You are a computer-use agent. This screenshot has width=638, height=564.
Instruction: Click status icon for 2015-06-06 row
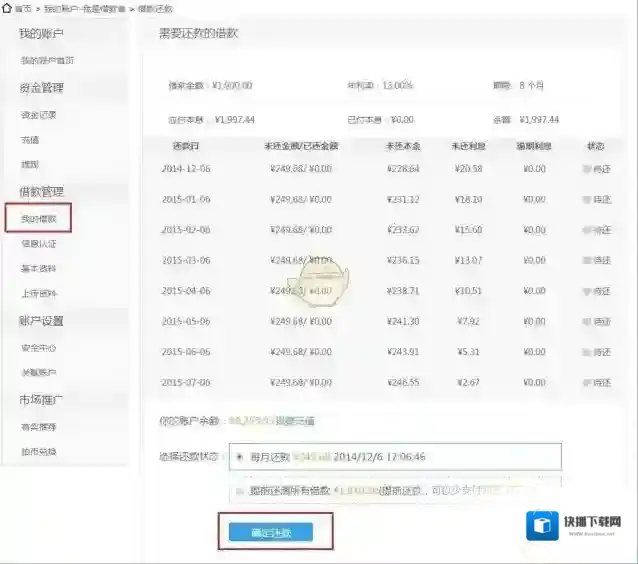(587, 352)
